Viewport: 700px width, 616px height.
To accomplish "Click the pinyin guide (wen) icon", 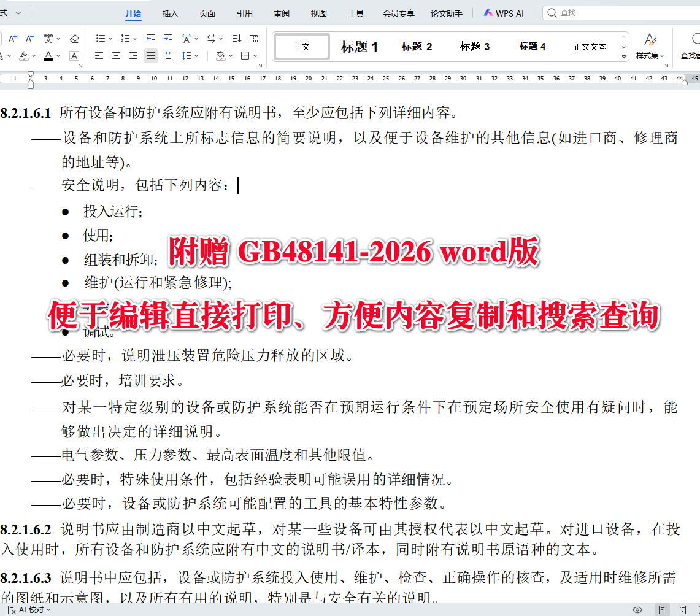I will tap(48, 39).
